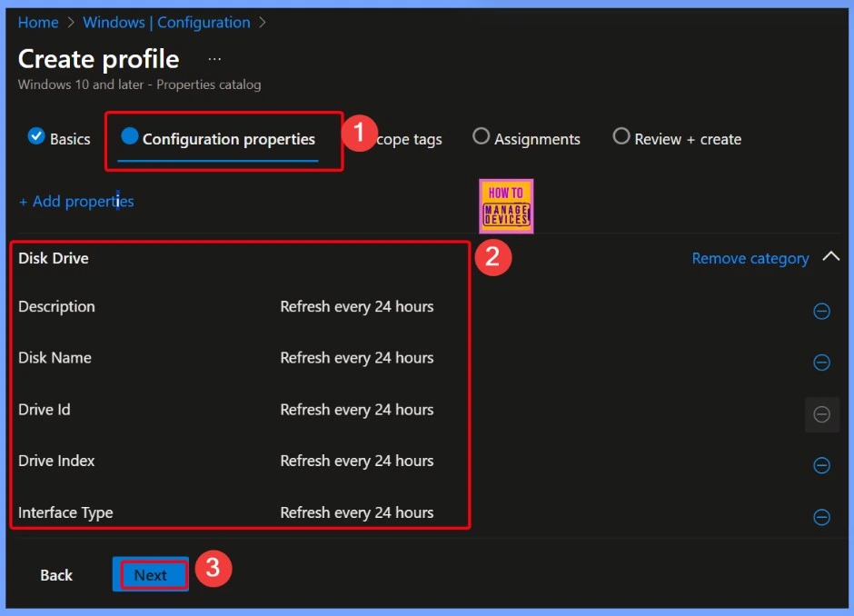The height and width of the screenshot is (616, 854).
Task: Click the refresh interval text for Description
Action: click(x=357, y=307)
